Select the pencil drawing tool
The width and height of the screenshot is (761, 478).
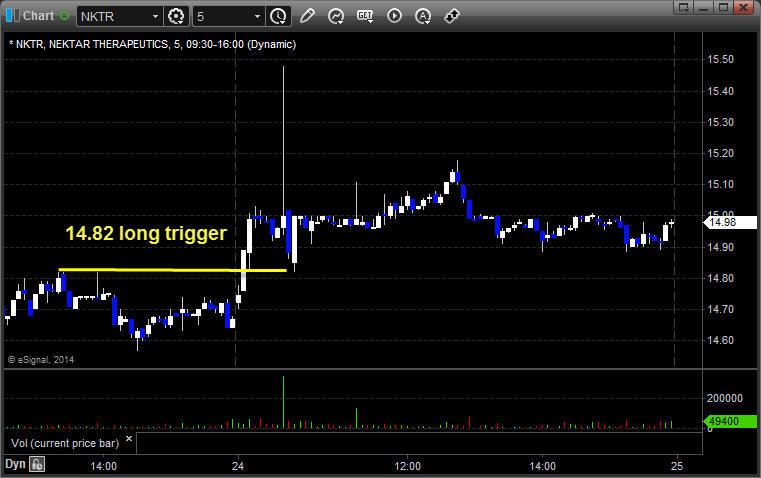pyautogui.click(x=307, y=16)
